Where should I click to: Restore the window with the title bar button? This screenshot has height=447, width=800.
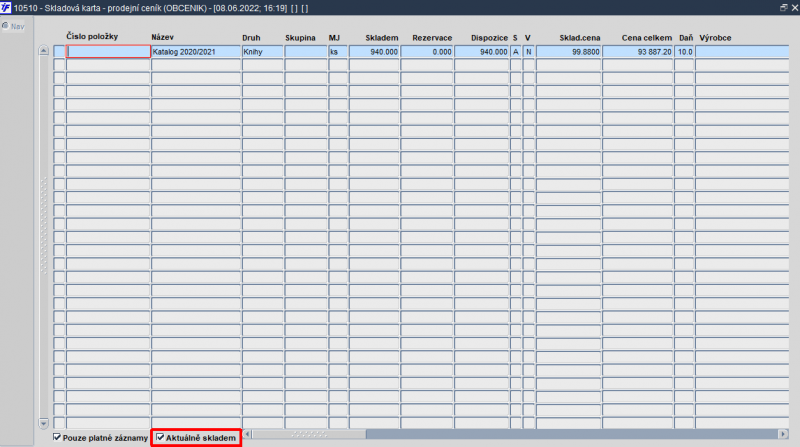pos(784,8)
